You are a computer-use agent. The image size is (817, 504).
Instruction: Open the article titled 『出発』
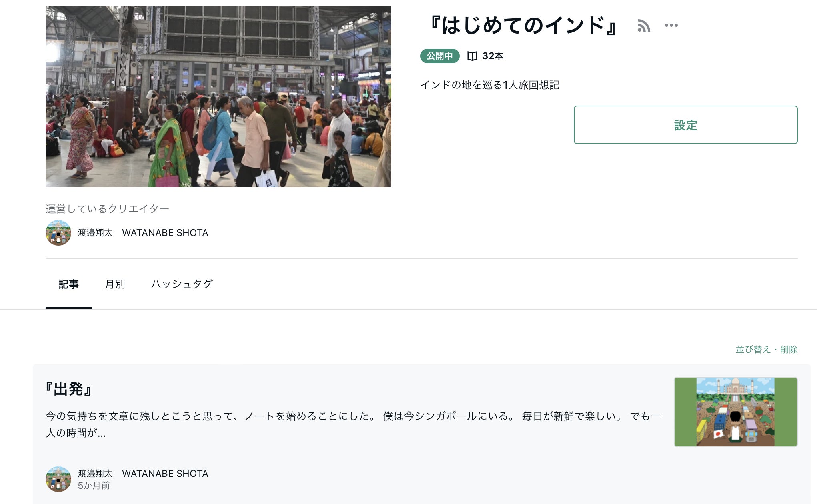pyautogui.click(x=69, y=389)
